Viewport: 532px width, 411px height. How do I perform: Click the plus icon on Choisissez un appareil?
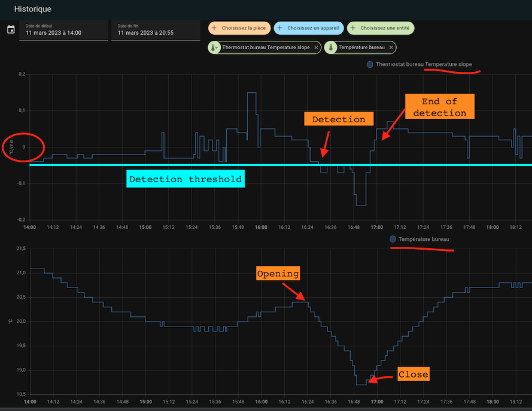pos(279,28)
